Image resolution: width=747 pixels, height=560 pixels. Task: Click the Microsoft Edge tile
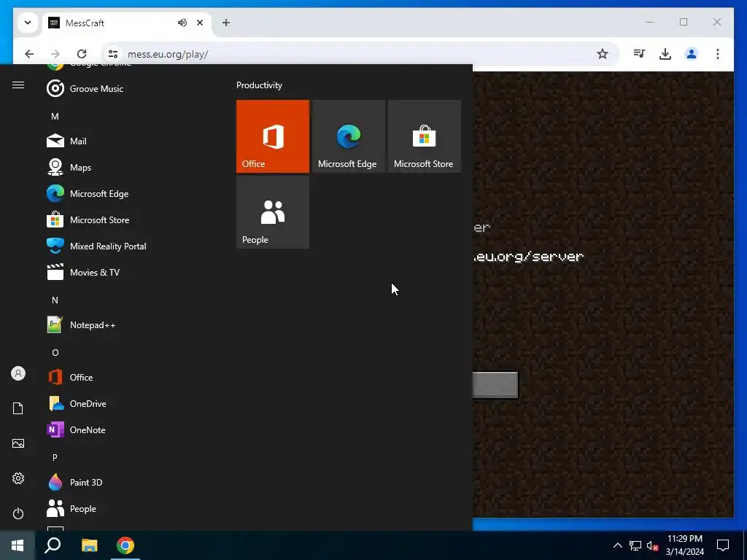point(348,136)
